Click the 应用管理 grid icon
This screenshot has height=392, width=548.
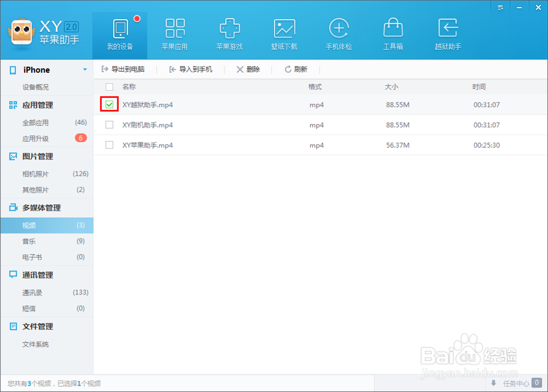13,105
